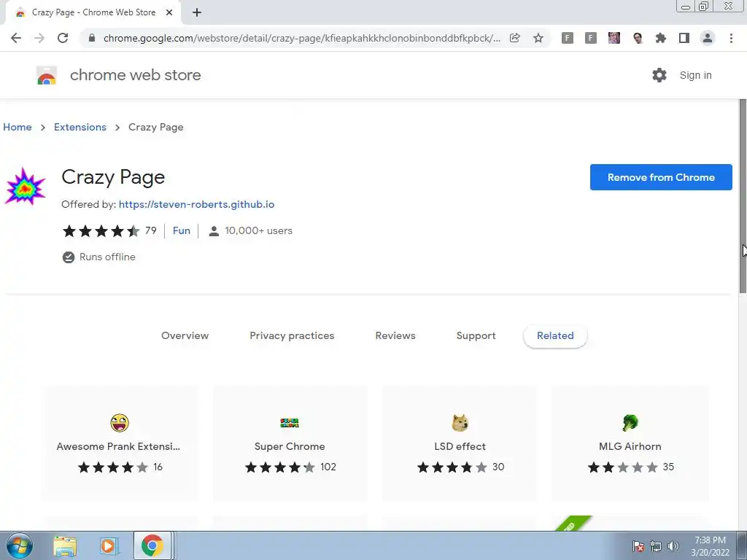The width and height of the screenshot is (747, 560).
Task: Switch to the Overview tab
Action: point(185,335)
